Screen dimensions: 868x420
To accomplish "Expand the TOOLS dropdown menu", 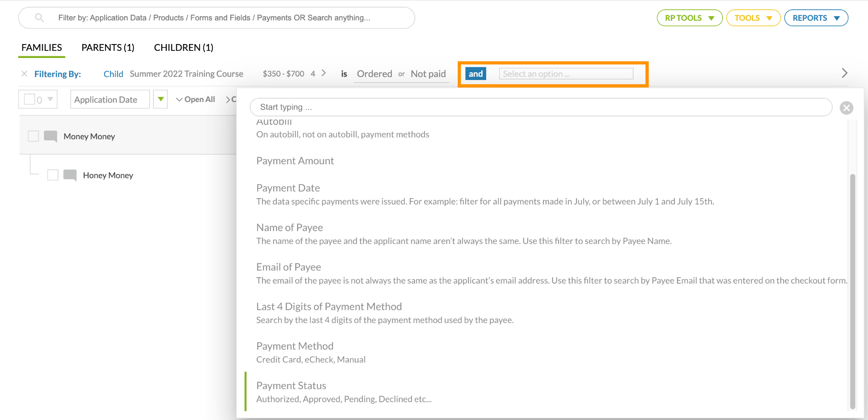I will (x=753, y=18).
